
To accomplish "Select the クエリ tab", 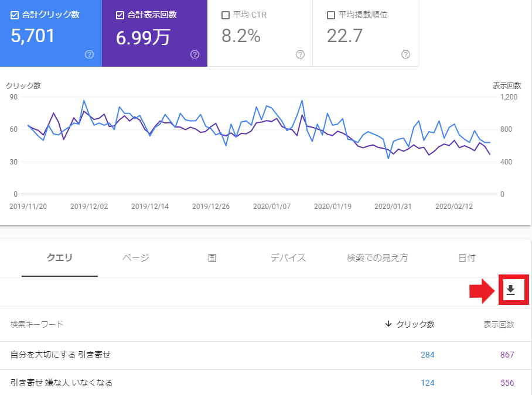I will (60, 258).
